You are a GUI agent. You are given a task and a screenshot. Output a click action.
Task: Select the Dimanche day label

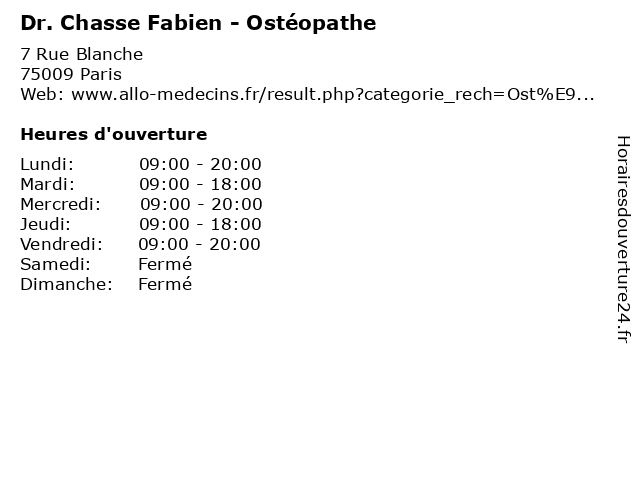coord(65,284)
